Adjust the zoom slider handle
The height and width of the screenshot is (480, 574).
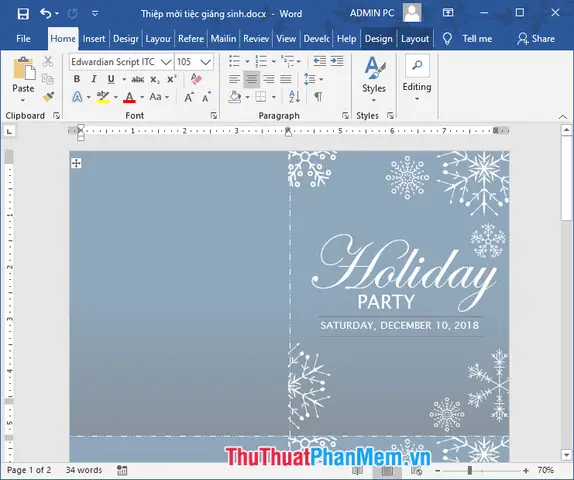(x=470, y=470)
